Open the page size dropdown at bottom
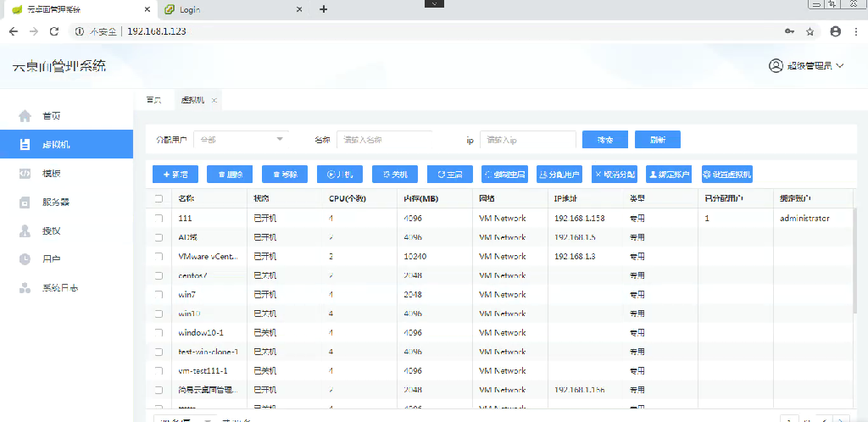The image size is (868, 422). coord(184,419)
